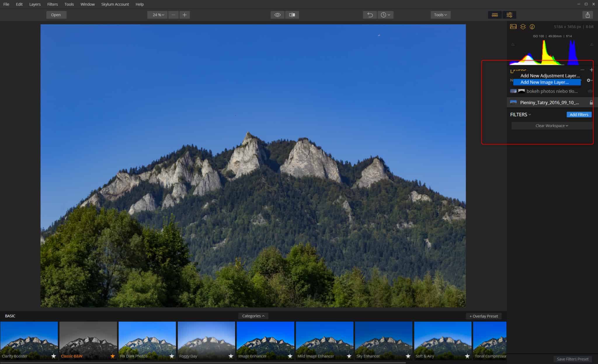Open the Filters menu in the menu bar
Viewport: 598px width, 364px height.
(x=53, y=4)
